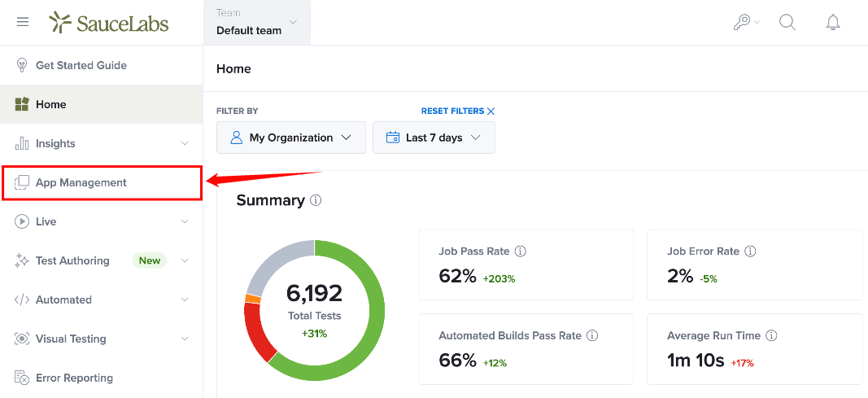Click Job Error Rate info icon
This screenshot has height=398, width=868.
click(x=751, y=251)
